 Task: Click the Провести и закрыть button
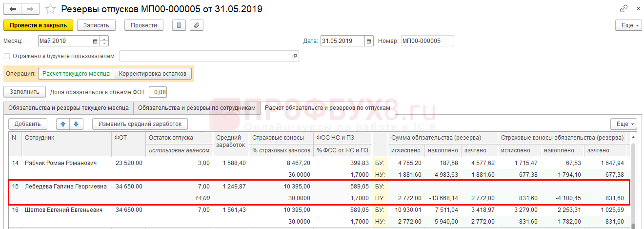38,25
